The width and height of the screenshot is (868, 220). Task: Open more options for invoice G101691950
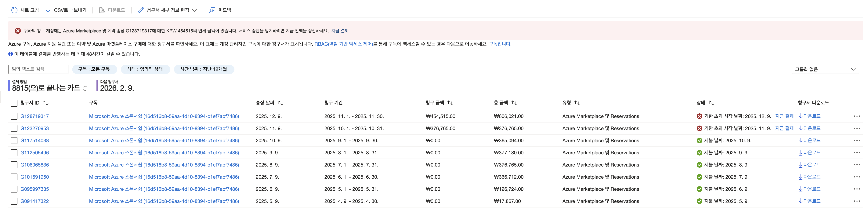point(857,177)
